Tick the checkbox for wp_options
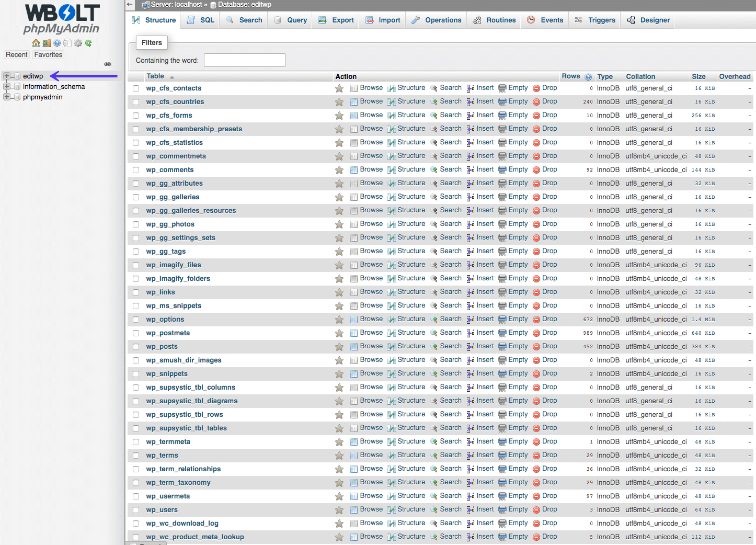The height and width of the screenshot is (545, 756). pos(136,320)
